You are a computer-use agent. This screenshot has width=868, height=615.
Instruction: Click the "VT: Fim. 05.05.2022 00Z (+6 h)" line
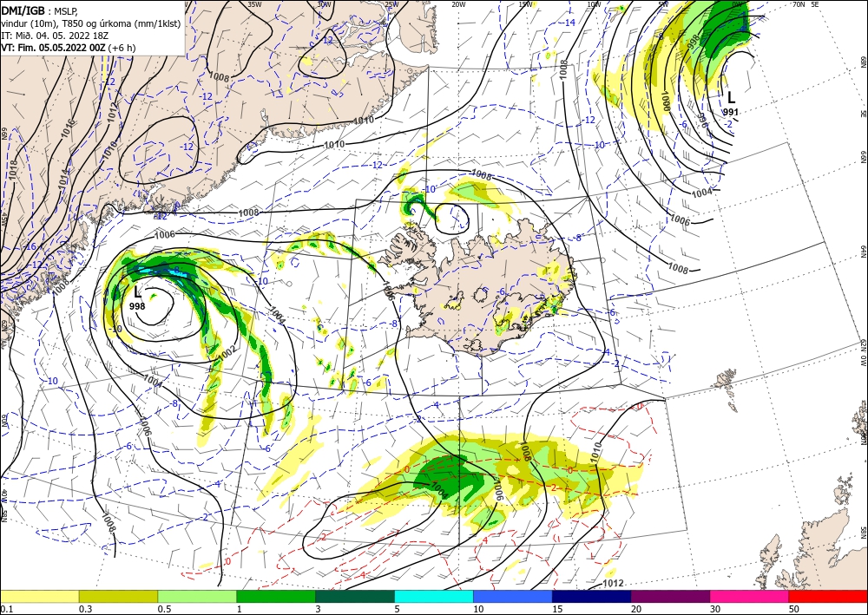[68, 48]
